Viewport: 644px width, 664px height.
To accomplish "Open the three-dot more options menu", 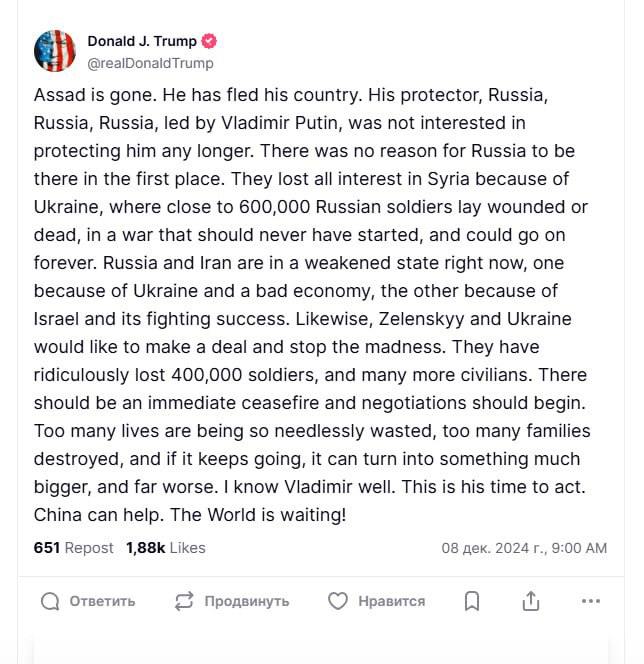I will 590,601.
